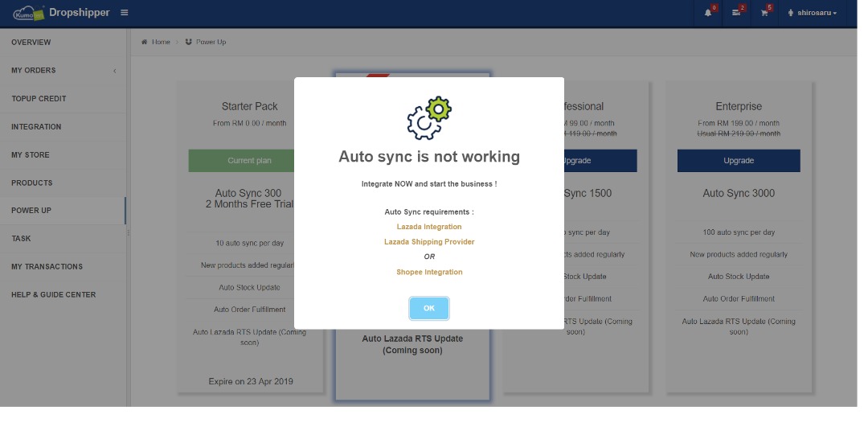This screenshot has height=427, width=868.
Task: Expand the My Orders submenu arrow
Action: coord(115,72)
